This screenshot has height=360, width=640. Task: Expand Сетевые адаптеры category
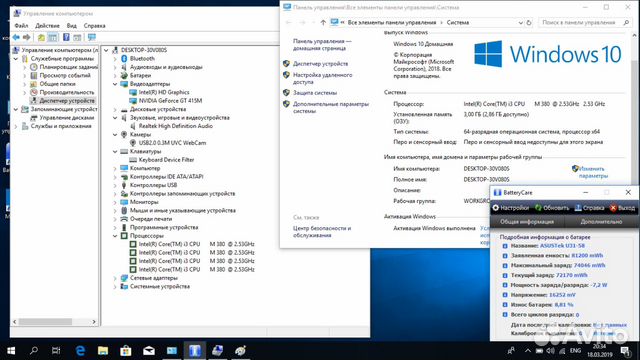pos(115,278)
